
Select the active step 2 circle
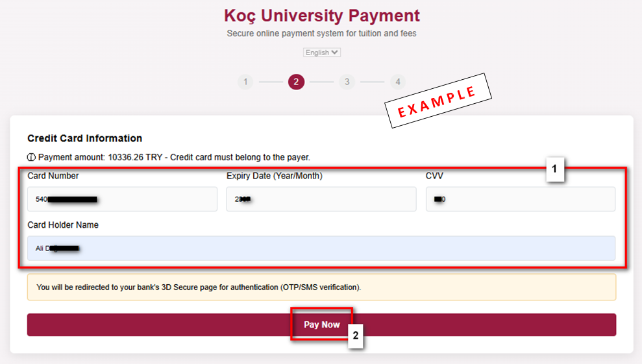(296, 82)
